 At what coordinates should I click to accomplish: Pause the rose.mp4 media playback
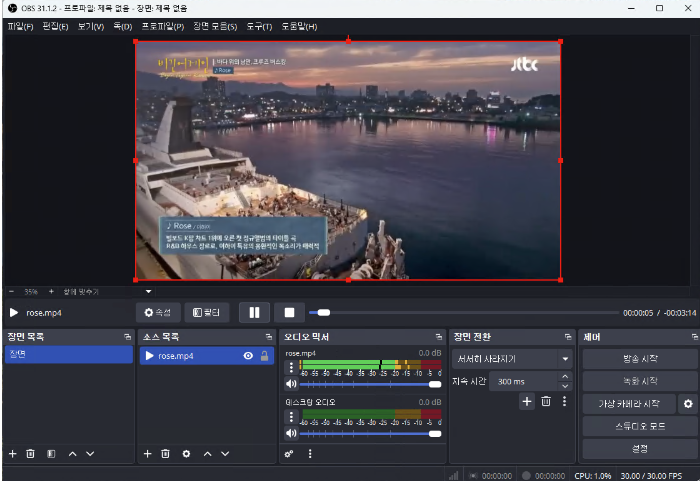click(x=254, y=313)
